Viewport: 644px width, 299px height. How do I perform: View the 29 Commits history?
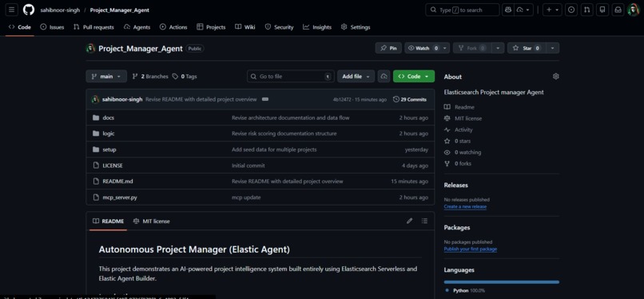[410, 99]
